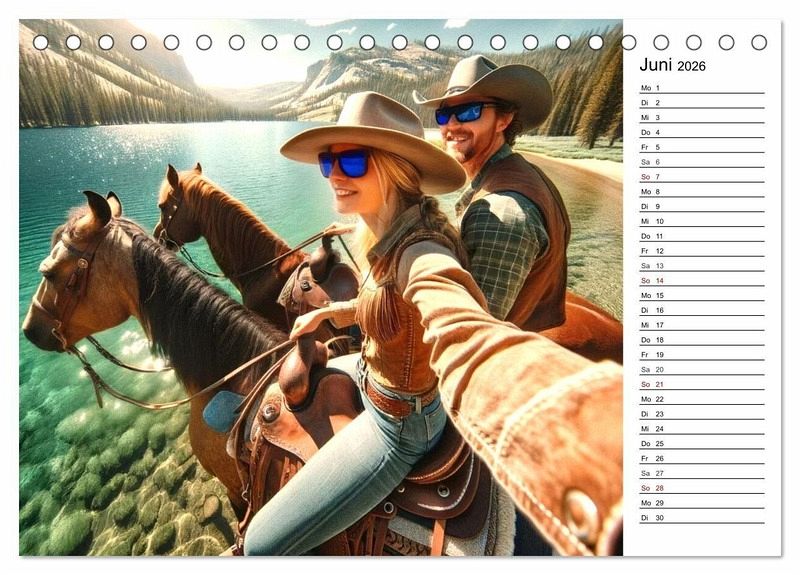Select the 'So 28' calendar row
This screenshot has width=800, height=575.
point(702,487)
